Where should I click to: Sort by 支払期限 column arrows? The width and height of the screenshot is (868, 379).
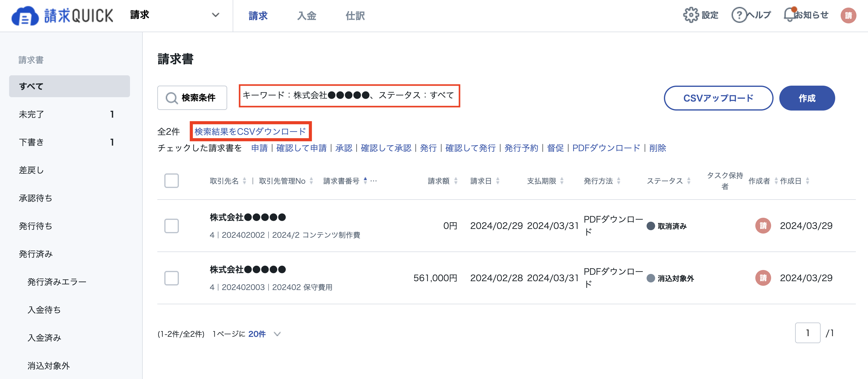(562, 181)
